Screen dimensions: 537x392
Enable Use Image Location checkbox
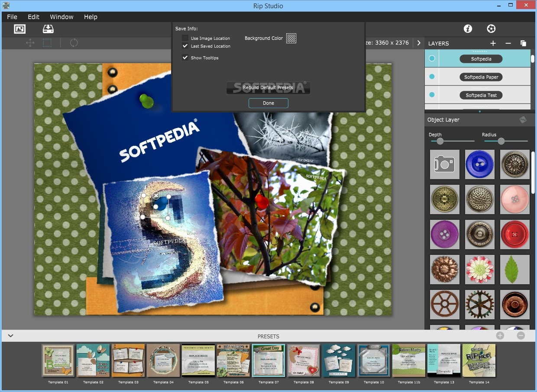[x=185, y=38]
